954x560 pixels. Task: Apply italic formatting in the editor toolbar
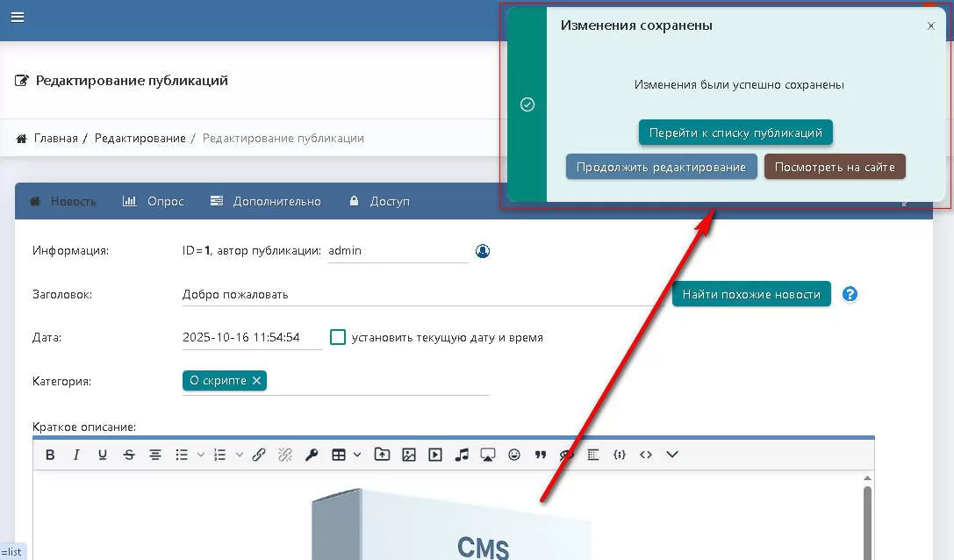click(x=76, y=455)
